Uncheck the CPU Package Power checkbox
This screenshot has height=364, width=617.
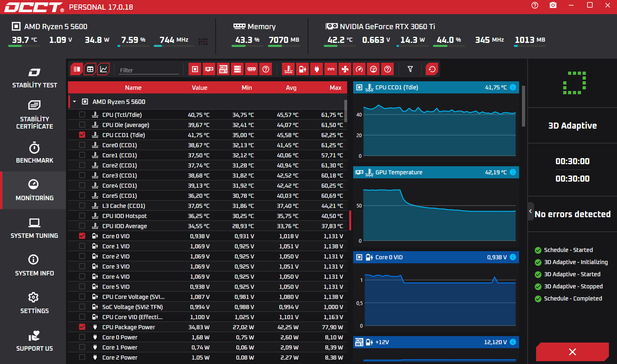[x=82, y=327]
